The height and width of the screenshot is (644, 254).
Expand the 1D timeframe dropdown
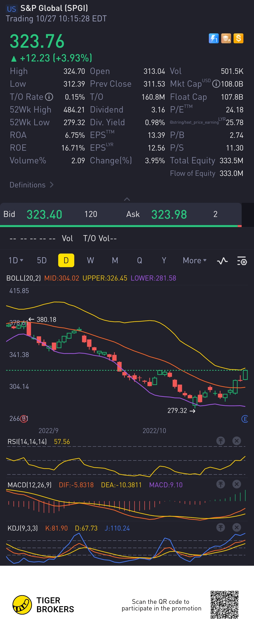click(16, 260)
